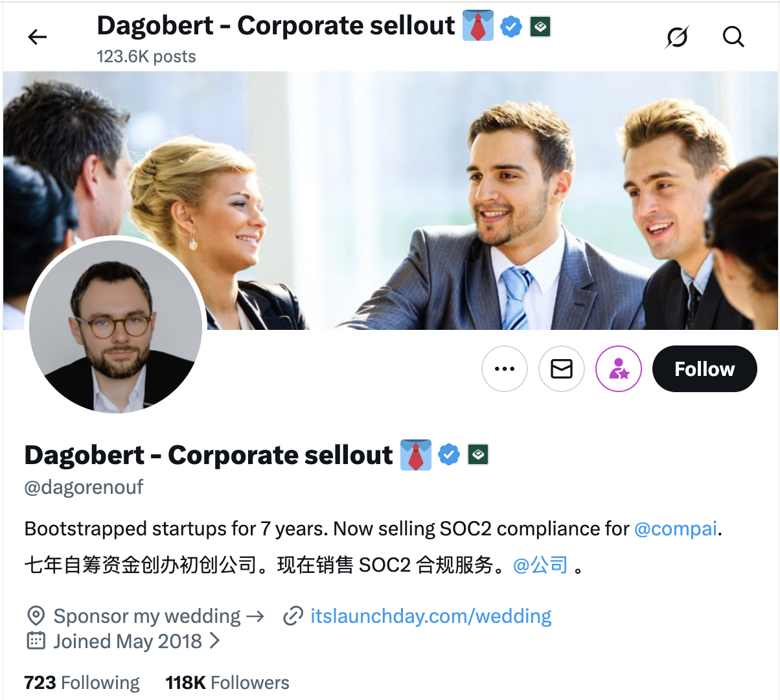Image resolution: width=780 pixels, height=700 pixels.
Task: Click the blue verified checkmark badge
Action: (x=448, y=454)
